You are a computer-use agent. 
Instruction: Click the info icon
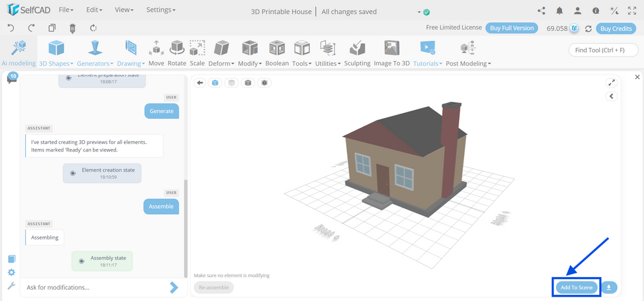(x=596, y=11)
